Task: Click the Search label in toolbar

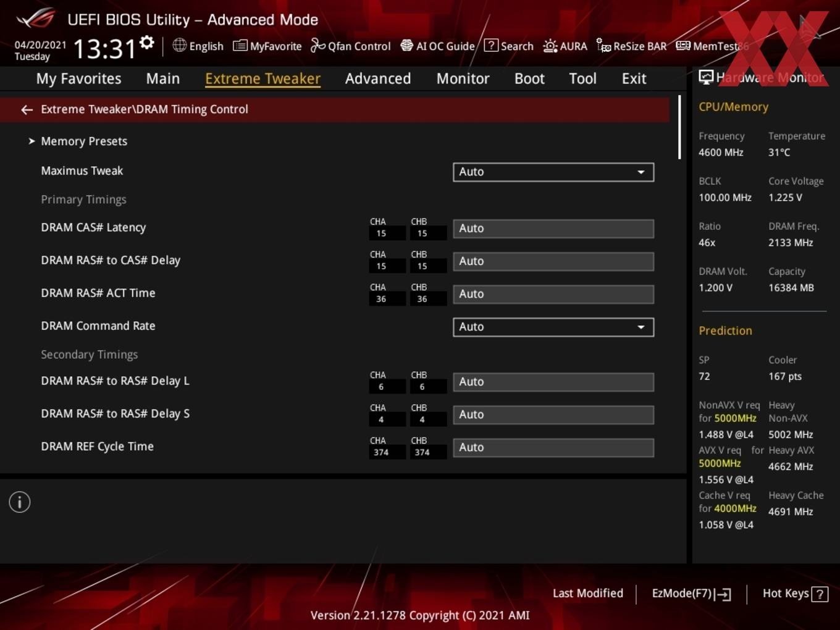Action: [517, 46]
